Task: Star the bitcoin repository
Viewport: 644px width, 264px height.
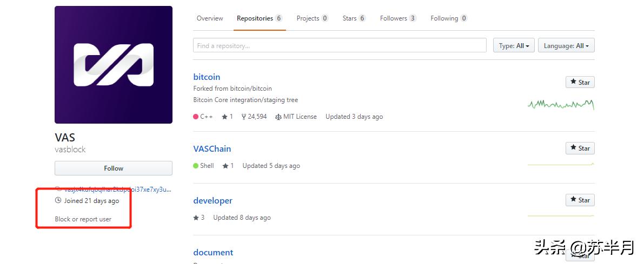Action: pyautogui.click(x=580, y=82)
